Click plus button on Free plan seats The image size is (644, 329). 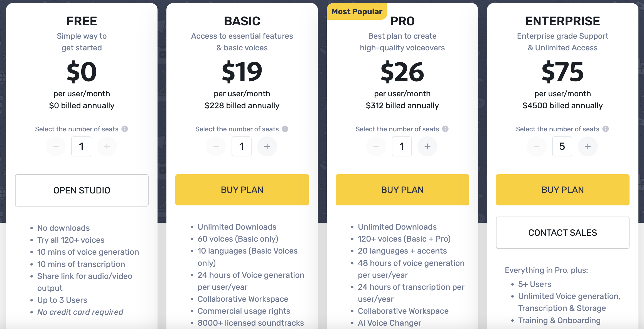[107, 146]
